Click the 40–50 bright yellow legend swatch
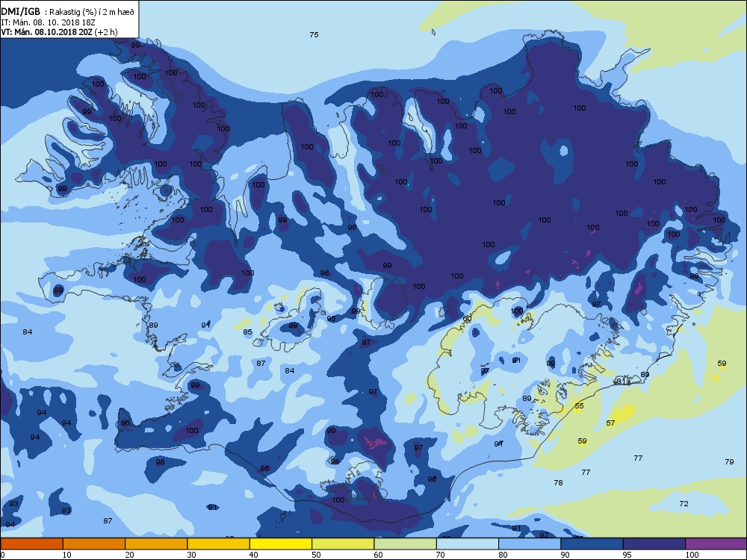The image size is (747, 560). tap(281, 544)
